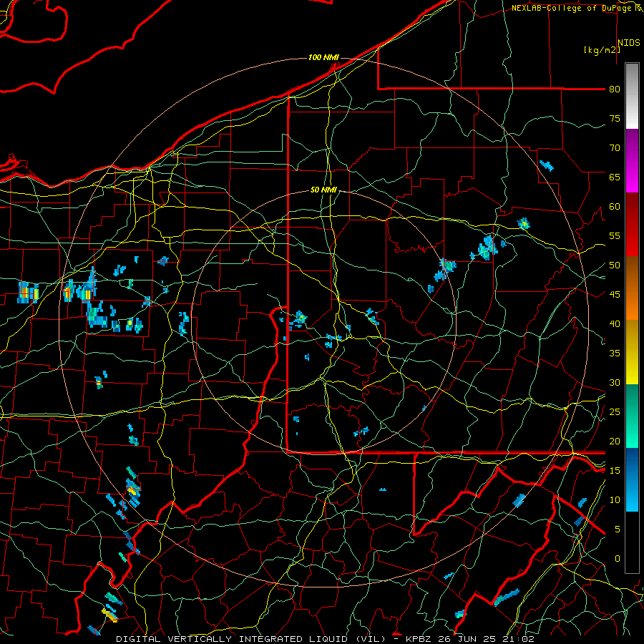Screen dimensions: 644x644
Task: Click the 100 NMI range ring label
Action: 323,57
